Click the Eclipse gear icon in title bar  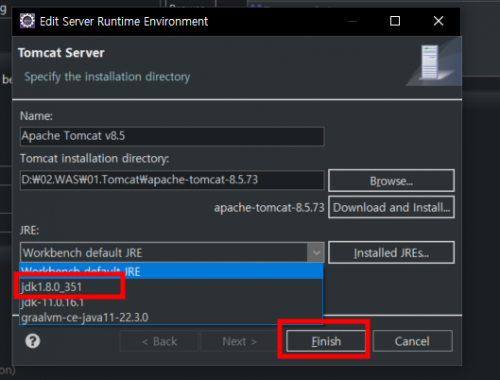coord(27,21)
